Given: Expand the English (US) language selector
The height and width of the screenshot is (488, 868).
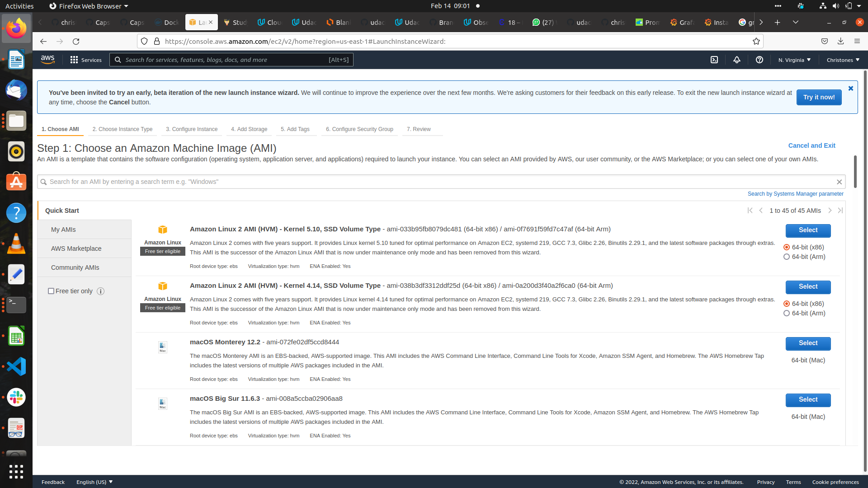Looking at the screenshot, I should point(94,482).
